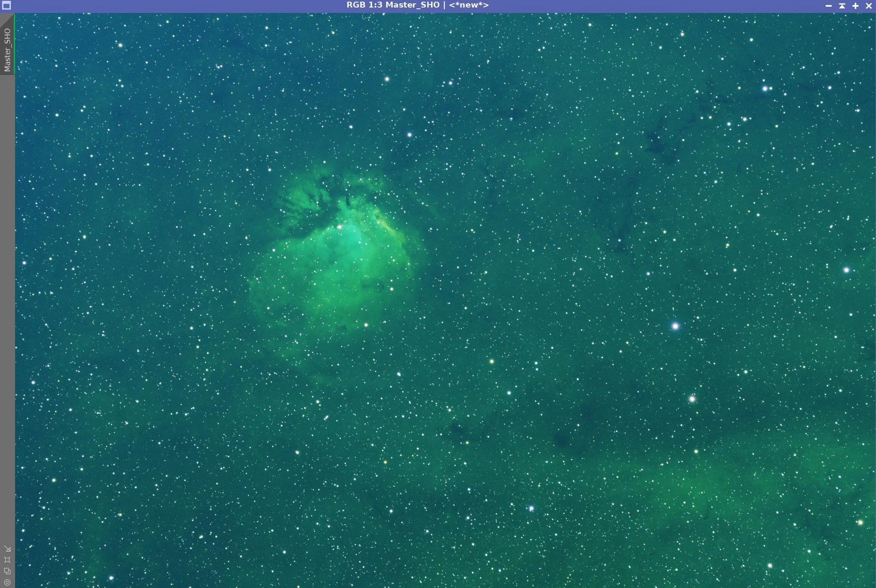
Task: Shade the window with the up-triangle button
Action: [x=842, y=6]
